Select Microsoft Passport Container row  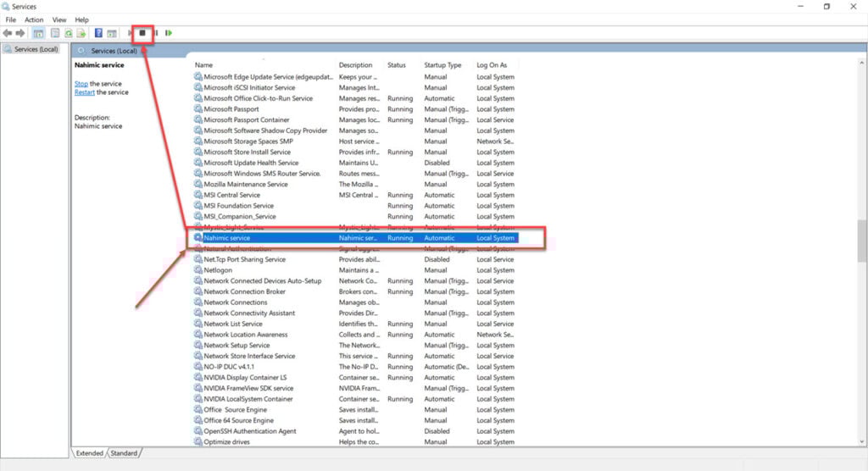[x=355, y=119]
